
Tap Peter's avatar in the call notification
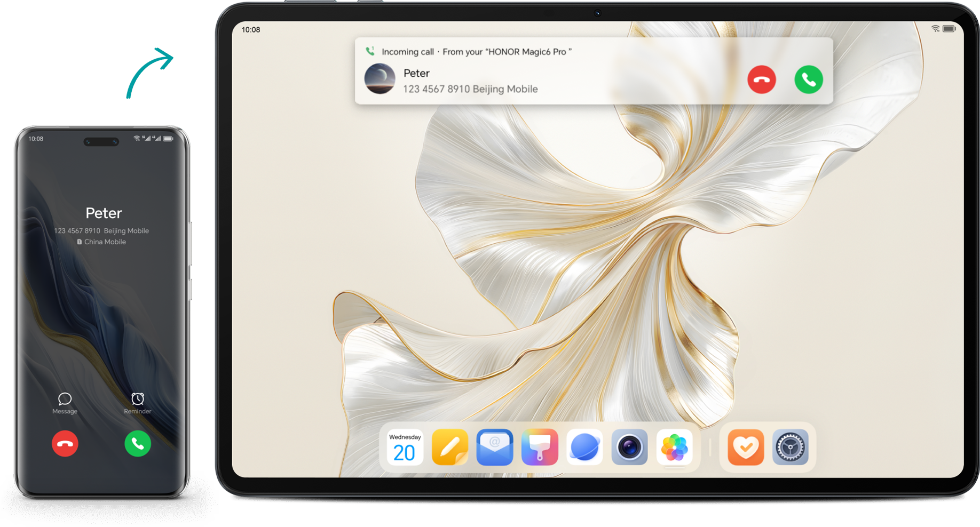[380, 79]
